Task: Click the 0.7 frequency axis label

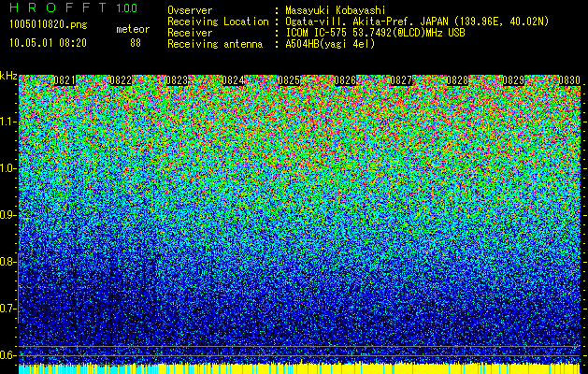Action: (x=7, y=309)
